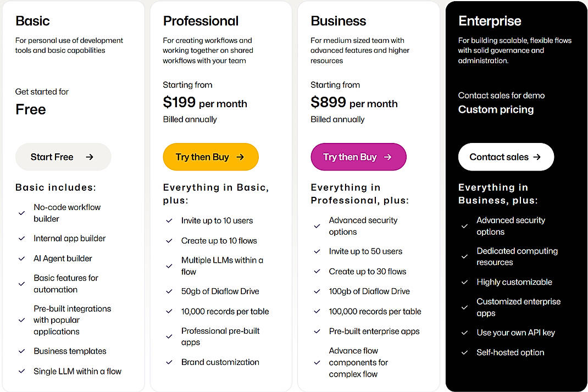
Task: Click the Contact sales button
Action: coord(506,157)
